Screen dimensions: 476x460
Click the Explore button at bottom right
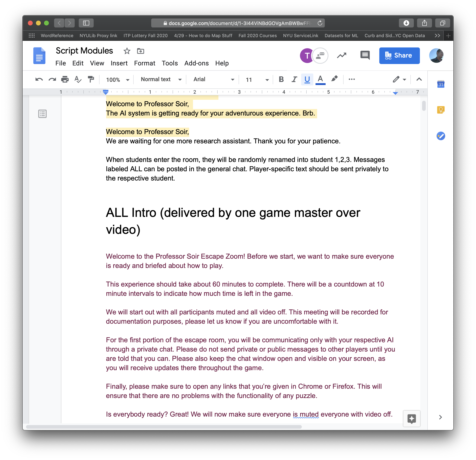pyautogui.click(x=411, y=418)
